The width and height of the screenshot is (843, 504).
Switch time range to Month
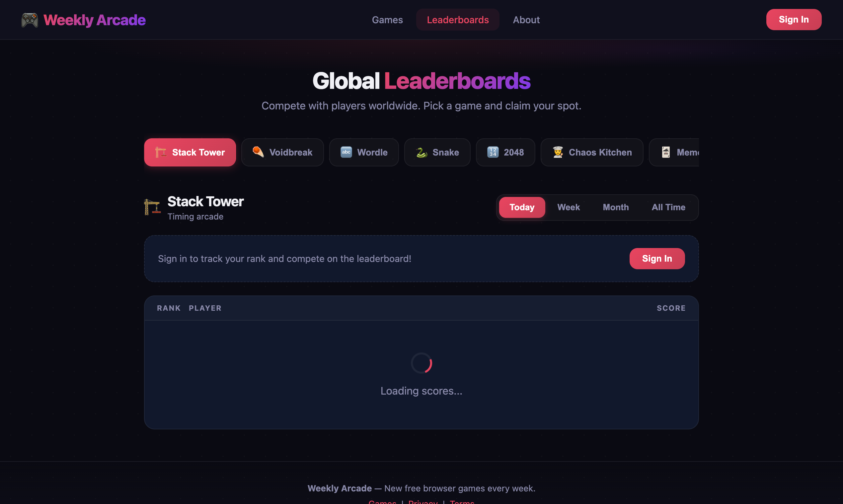(x=616, y=207)
